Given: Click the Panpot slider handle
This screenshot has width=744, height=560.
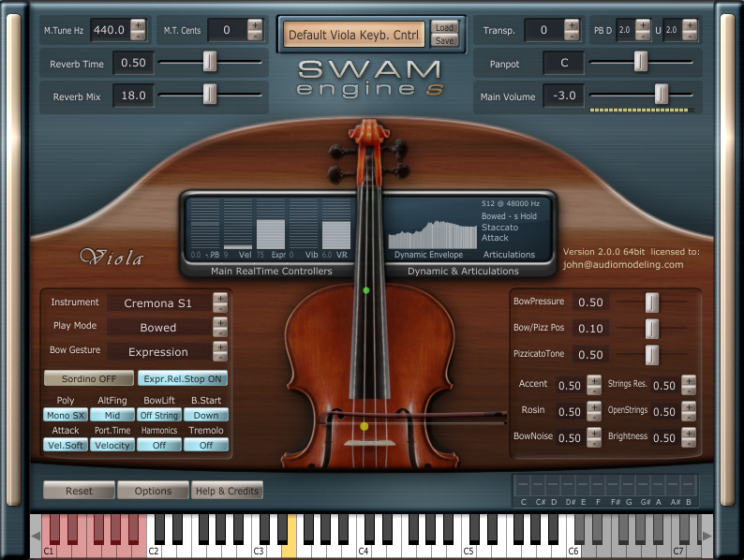Looking at the screenshot, I should (x=641, y=62).
